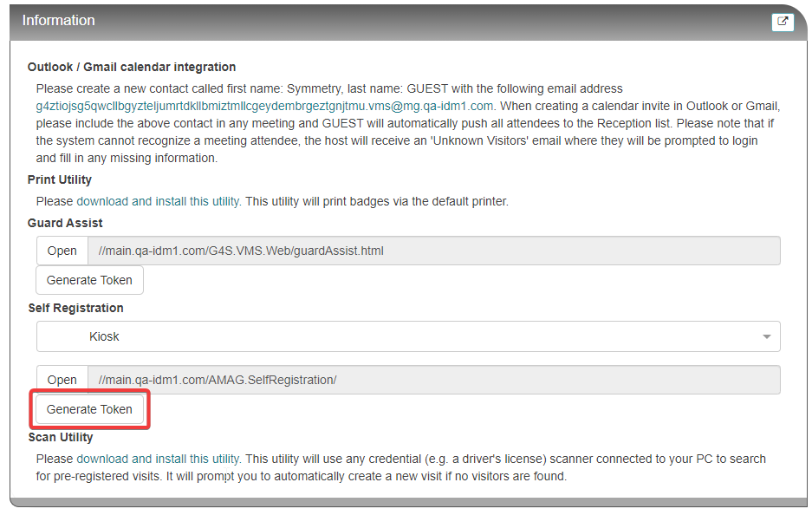Open Information panel in pop-out window icon
The image size is (812, 515).
(783, 22)
